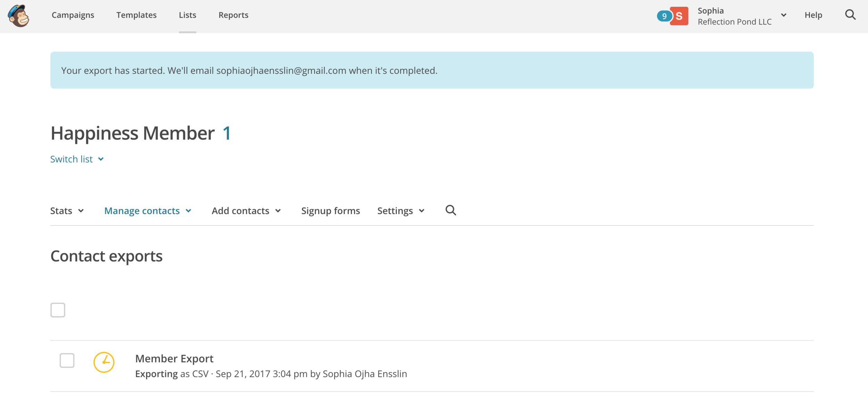The height and width of the screenshot is (414, 868).
Task: Click the orange S account avatar
Action: click(679, 16)
